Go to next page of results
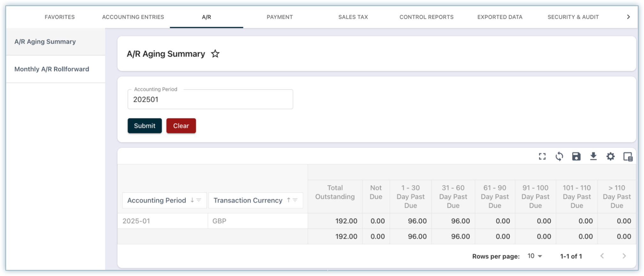Viewport: 644px width, 276px height. click(624, 256)
